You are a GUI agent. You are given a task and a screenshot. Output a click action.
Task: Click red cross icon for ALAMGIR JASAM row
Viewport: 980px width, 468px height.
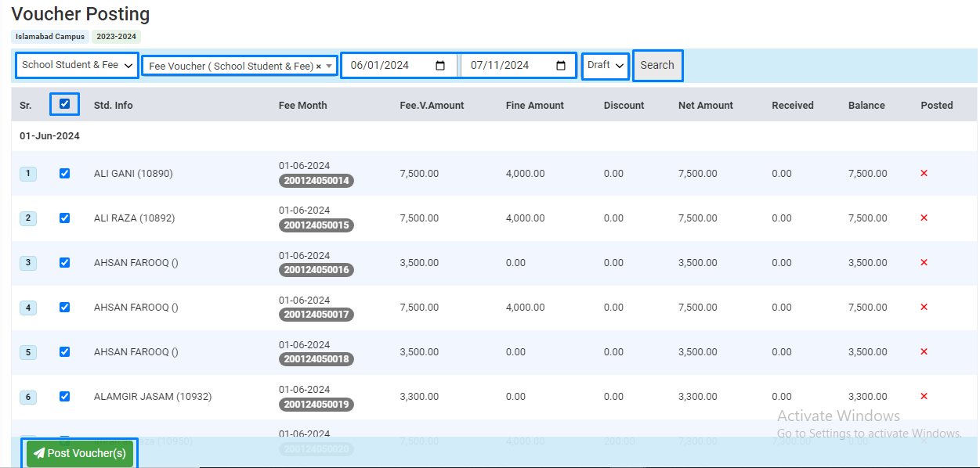click(x=924, y=397)
